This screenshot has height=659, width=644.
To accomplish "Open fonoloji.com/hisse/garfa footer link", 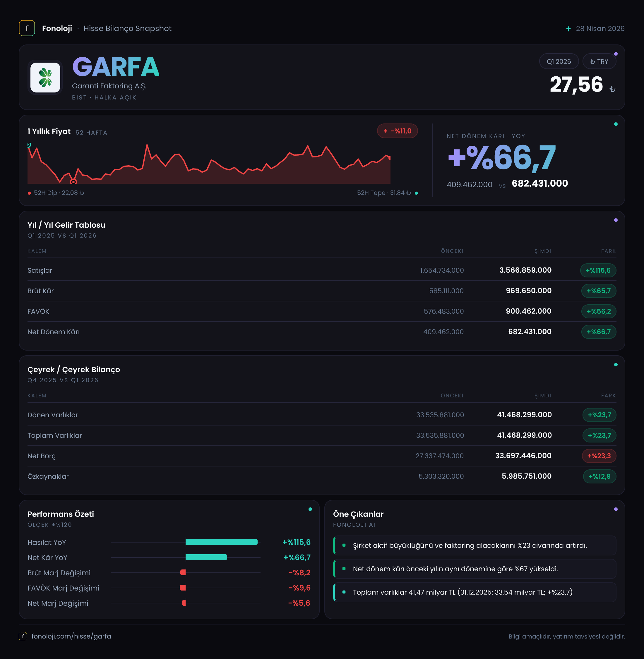I will tap(71, 636).
